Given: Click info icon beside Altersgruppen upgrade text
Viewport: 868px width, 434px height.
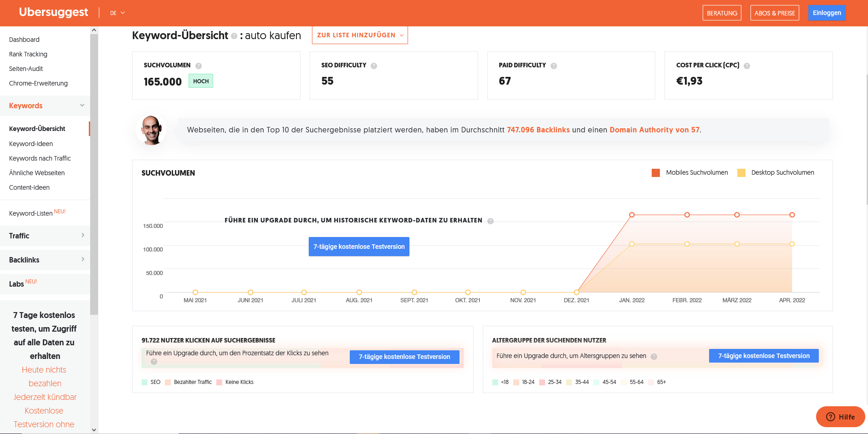Looking at the screenshot, I should click(x=654, y=357).
